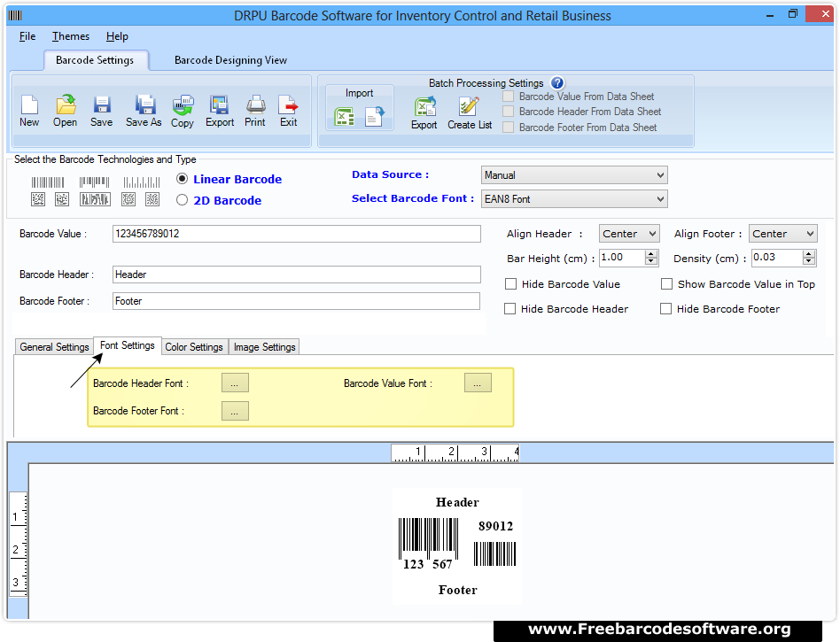Open the Themes menu
The height and width of the screenshot is (642, 840).
[71, 36]
